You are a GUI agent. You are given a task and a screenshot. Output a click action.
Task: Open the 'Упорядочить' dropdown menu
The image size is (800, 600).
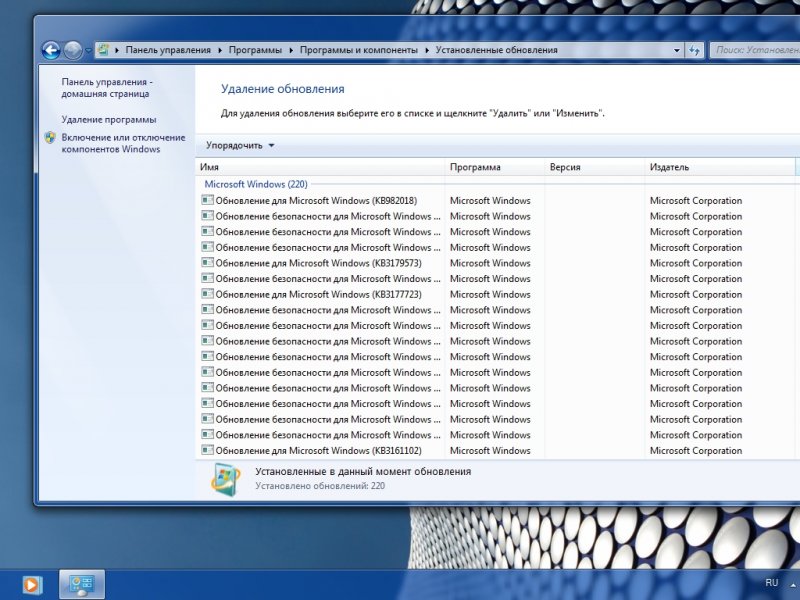[240, 145]
